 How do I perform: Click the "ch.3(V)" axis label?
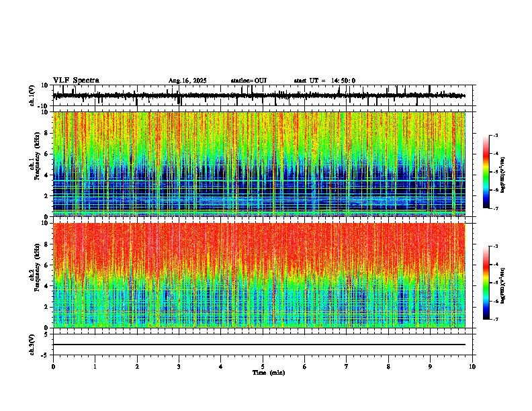[x=32, y=345]
